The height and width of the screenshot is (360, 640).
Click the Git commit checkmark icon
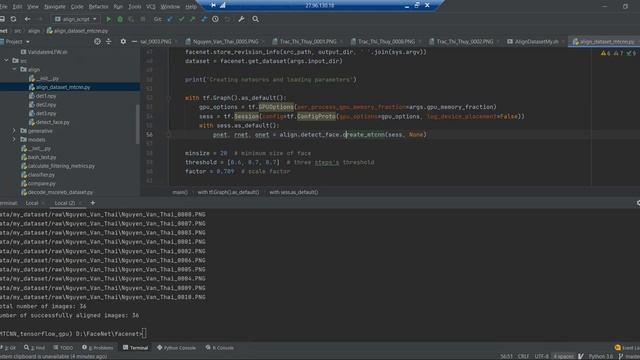[181, 19]
